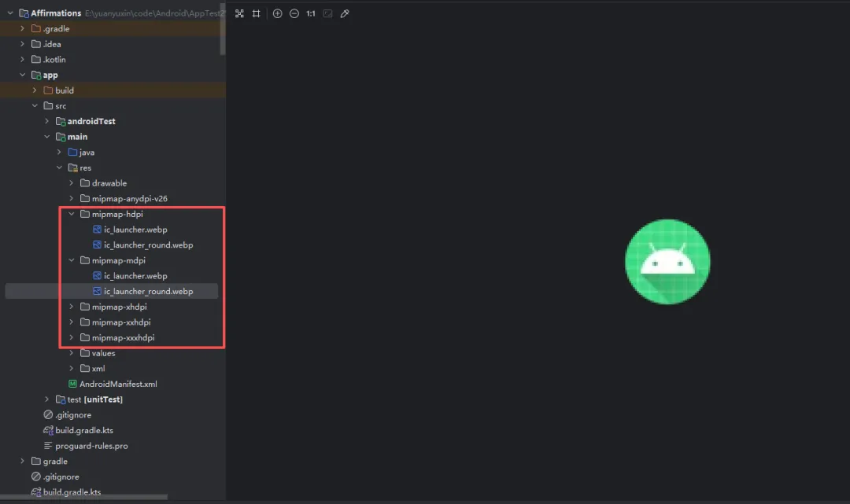Click the Android launcher icon preview

667,262
